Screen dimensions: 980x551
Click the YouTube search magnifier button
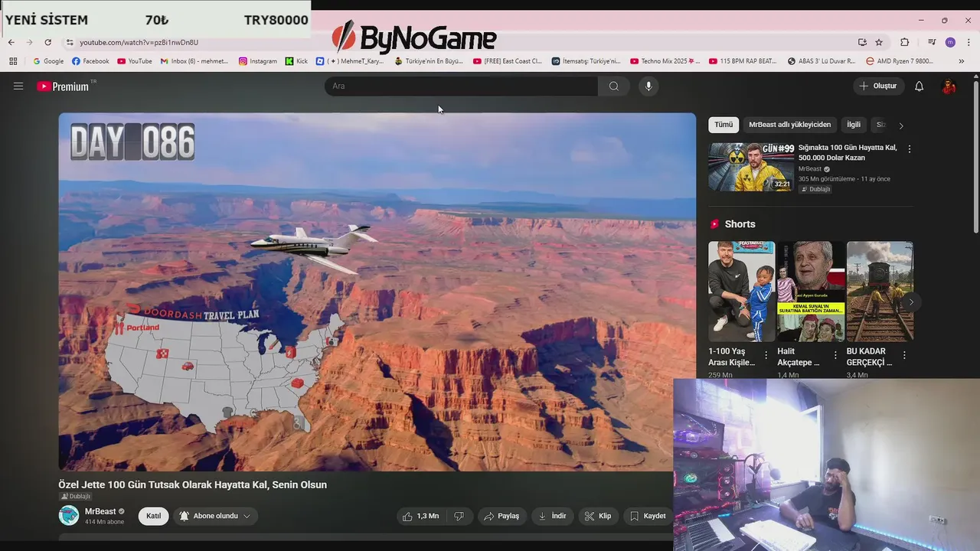point(614,86)
